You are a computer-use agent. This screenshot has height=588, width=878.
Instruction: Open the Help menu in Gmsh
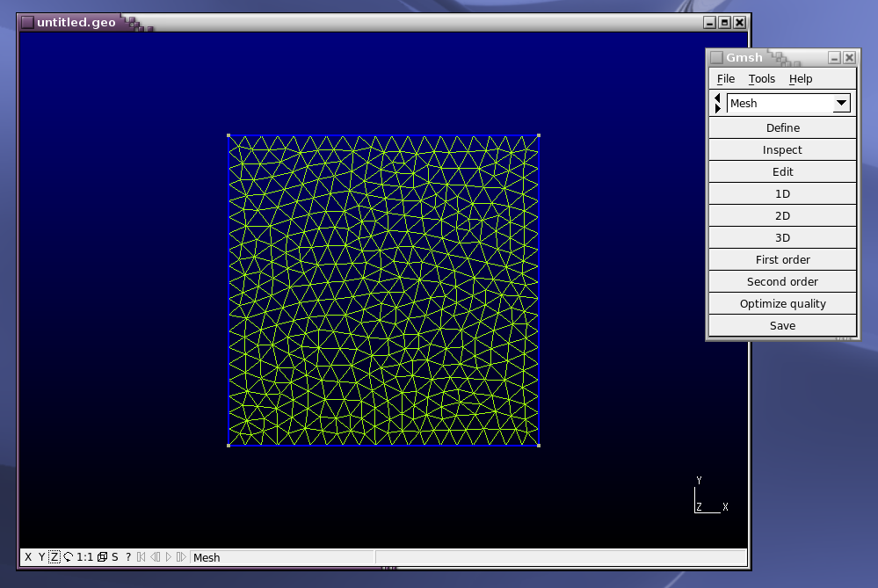(x=800, y=79)
